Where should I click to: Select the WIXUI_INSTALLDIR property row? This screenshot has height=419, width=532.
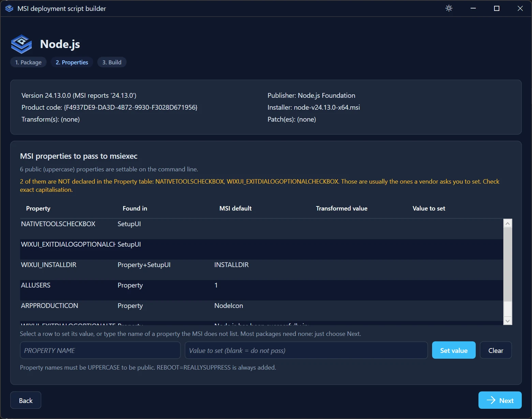click(x=262, y=269)
